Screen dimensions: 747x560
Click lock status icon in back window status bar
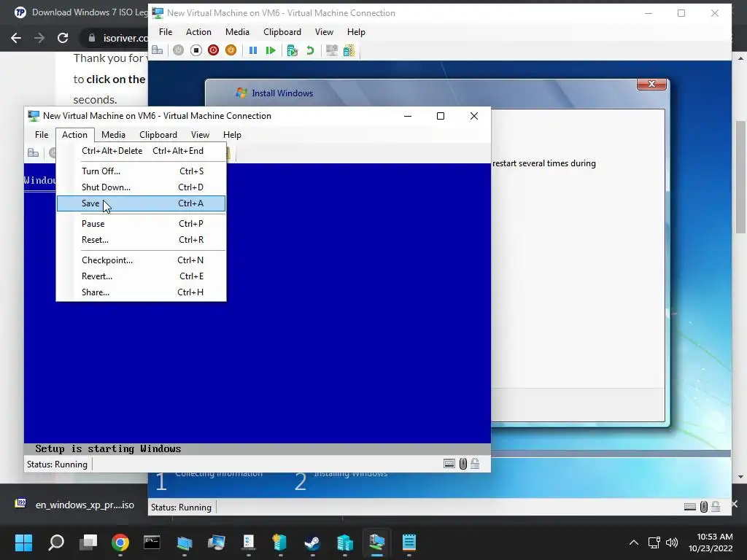tap(716, 507)
